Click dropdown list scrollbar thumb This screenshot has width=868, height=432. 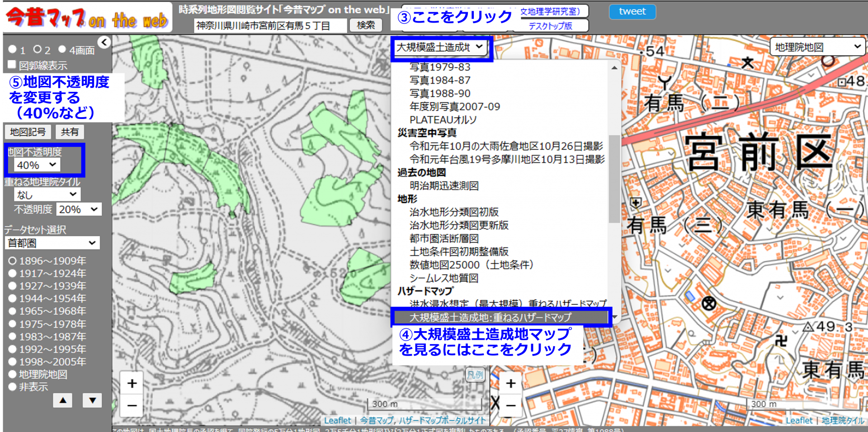pyautogui.click(x=614, y=179)
